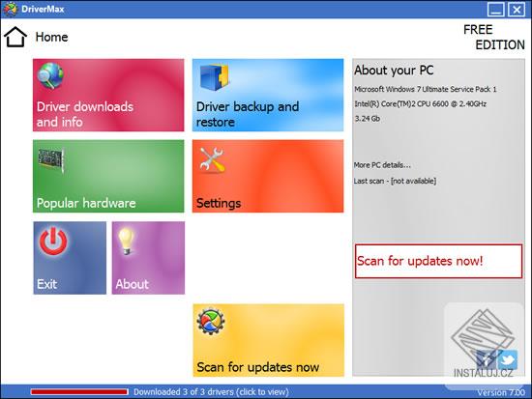Image resolution: width=532 pixels, height=399 pixels.
Task: Open Popular hardware tile label
Action: [86, 203]
